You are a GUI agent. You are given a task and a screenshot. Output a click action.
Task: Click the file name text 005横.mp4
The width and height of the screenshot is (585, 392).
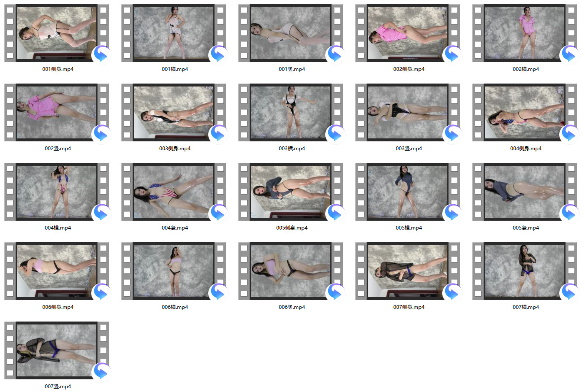(409, 228)
